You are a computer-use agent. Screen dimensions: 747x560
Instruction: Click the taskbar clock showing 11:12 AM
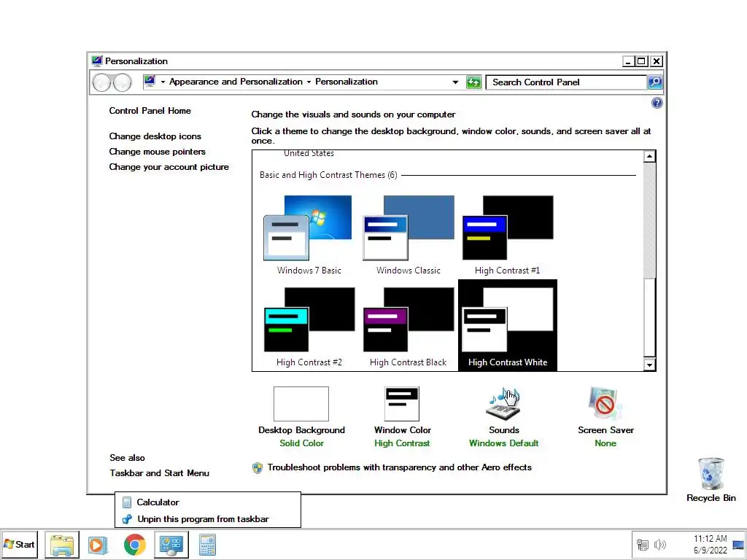(710, 544)
